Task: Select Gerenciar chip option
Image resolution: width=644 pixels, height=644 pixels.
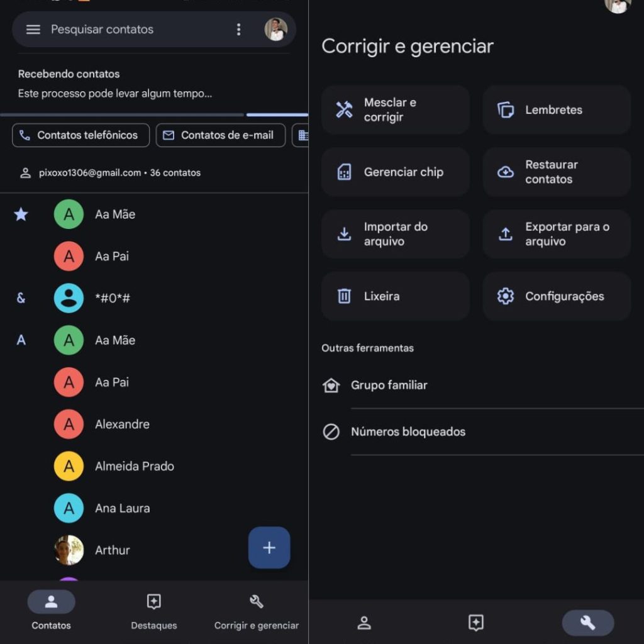Action: [x=395, y=171]
